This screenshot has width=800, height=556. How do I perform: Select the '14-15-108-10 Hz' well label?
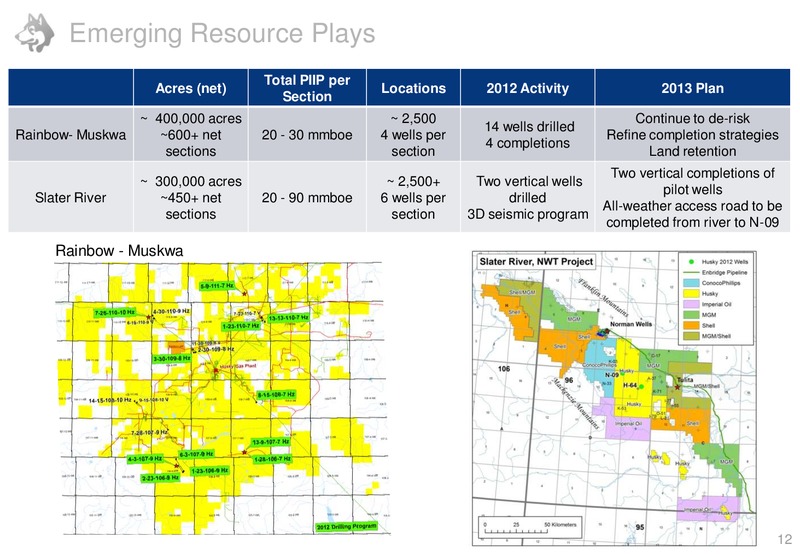click(110, 400)
